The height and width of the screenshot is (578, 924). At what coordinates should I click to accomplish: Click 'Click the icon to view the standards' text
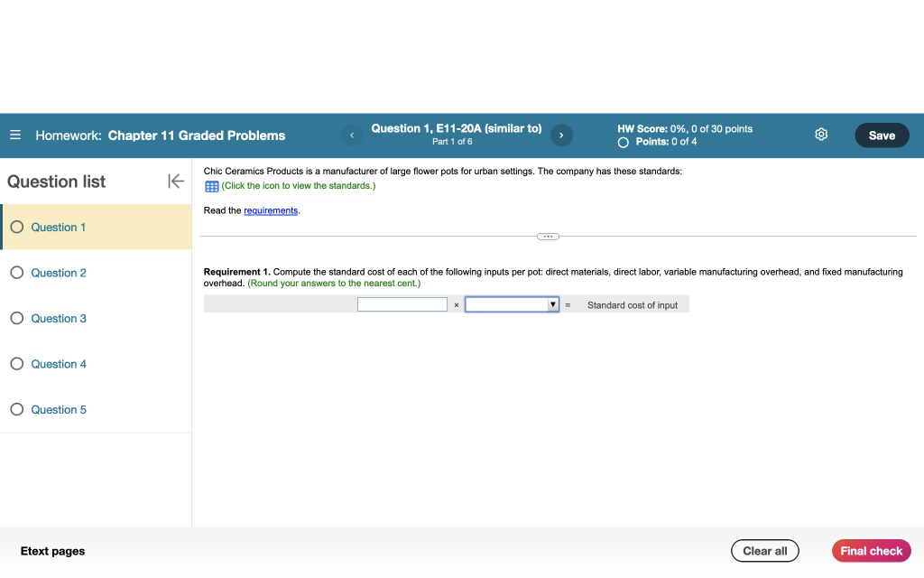[298, 186]
